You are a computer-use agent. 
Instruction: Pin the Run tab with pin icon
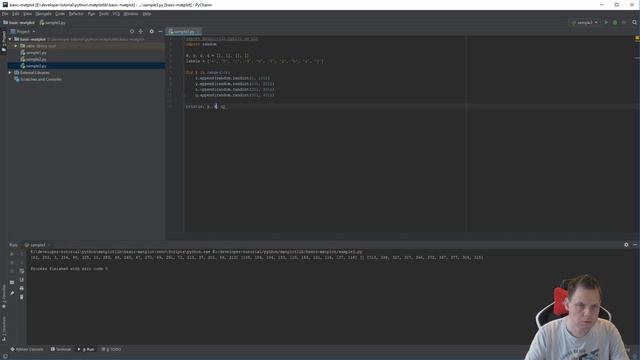[12, 293]
